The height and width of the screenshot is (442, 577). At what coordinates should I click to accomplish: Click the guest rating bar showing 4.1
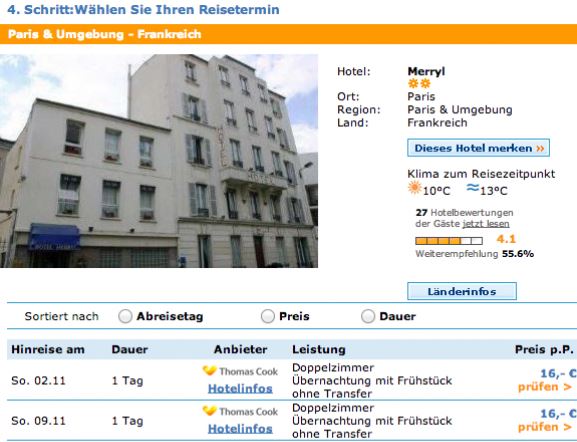(x=449, y=241)
